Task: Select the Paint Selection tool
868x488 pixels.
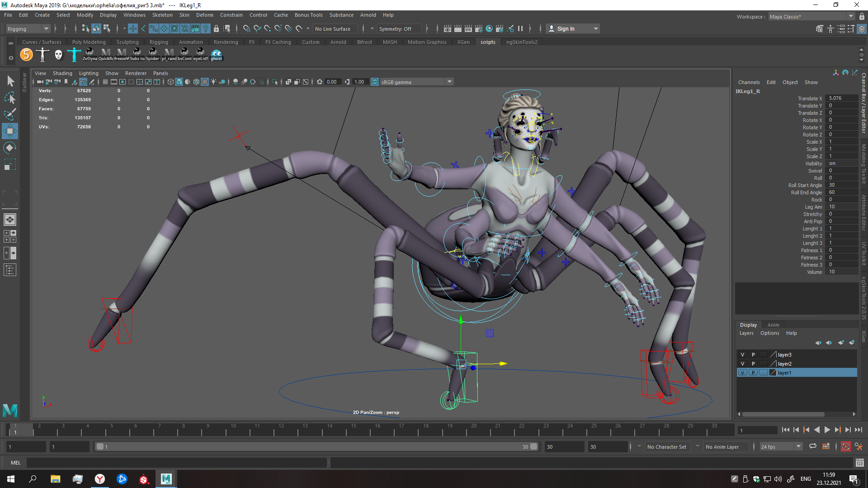Action: pos(10,114)
